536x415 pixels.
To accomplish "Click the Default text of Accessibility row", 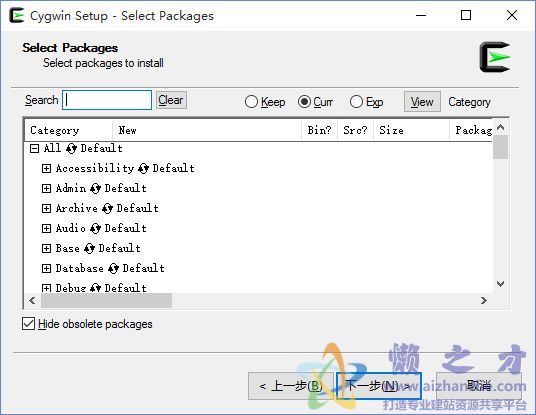I will click(173, 168).
